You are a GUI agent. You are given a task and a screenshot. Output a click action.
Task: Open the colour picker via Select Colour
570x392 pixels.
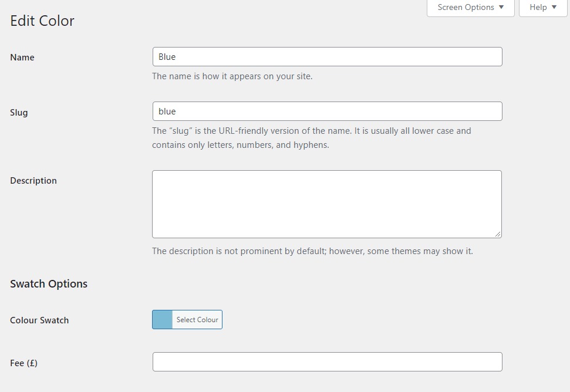(x=197, y=319)
